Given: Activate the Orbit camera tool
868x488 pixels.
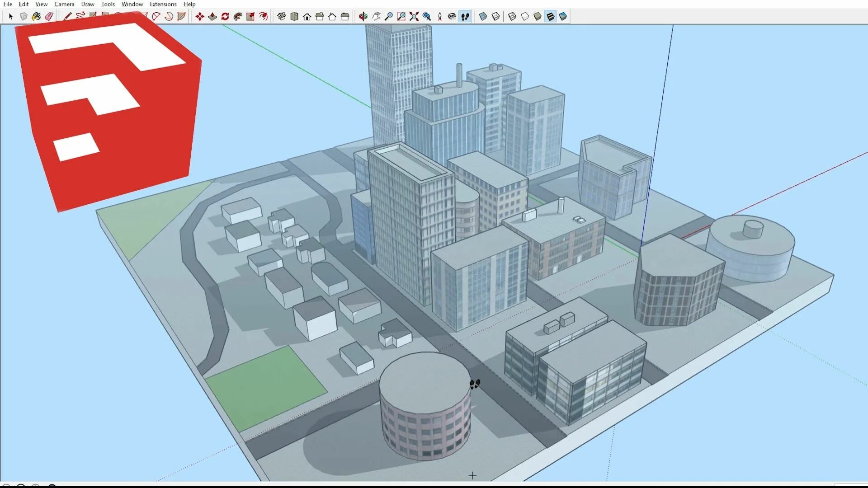Looking at the screenshot, I should coord(363,17).
